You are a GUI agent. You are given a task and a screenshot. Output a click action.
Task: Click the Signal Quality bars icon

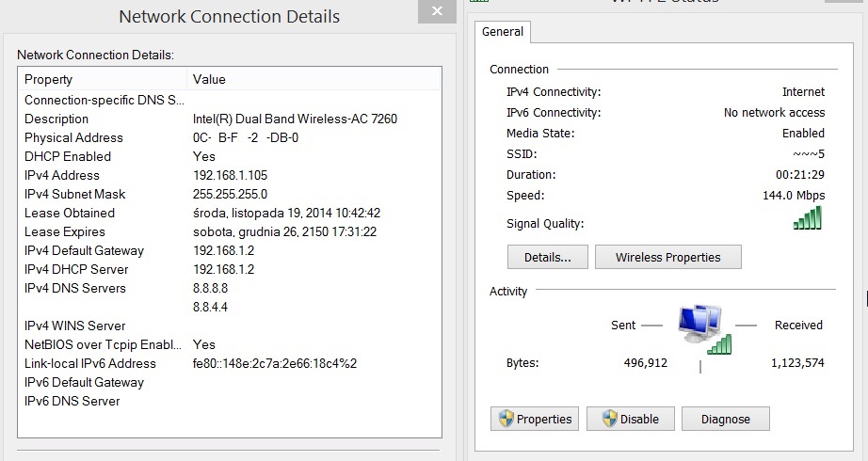pyautogui.click(x=807, y=219)
